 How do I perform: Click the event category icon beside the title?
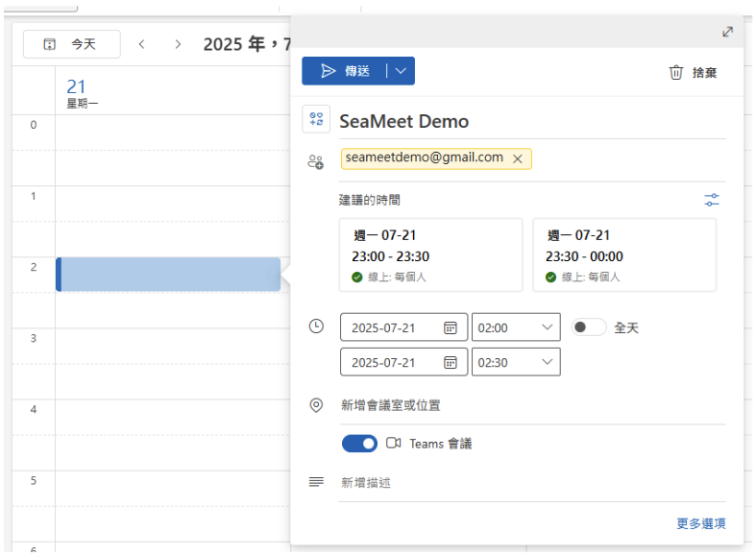tap(316, 119)
